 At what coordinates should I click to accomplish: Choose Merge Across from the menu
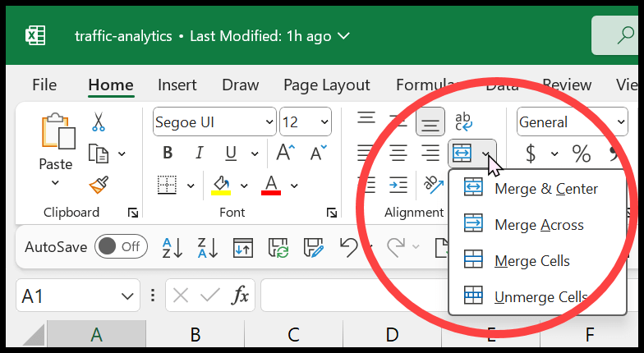point(539,225)
